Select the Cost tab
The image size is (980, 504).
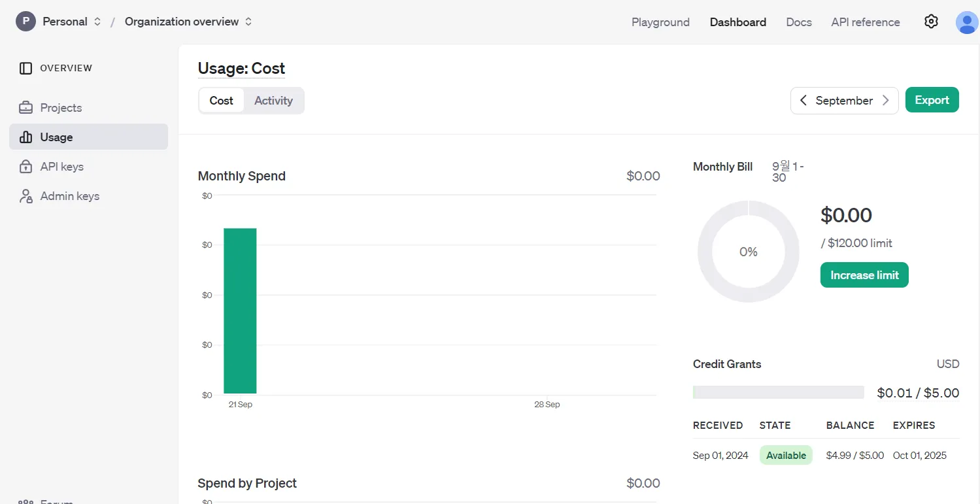click(x=221, y=101)
